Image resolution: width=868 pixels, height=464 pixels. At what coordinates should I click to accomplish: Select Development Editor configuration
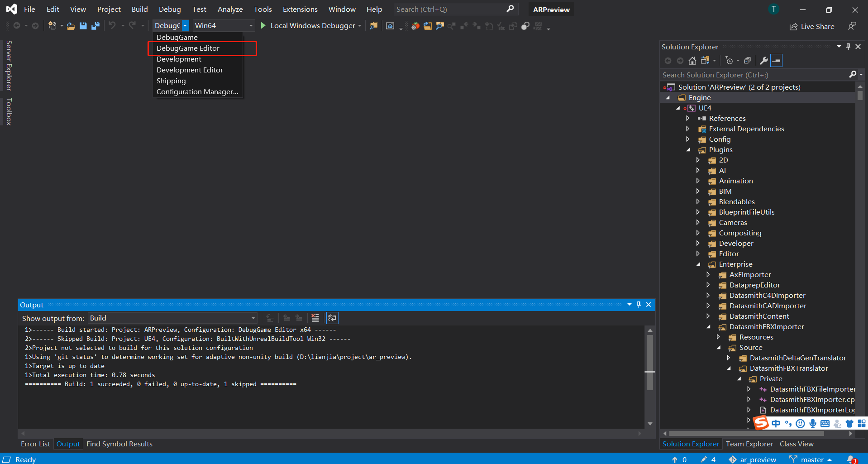[190, 70]
